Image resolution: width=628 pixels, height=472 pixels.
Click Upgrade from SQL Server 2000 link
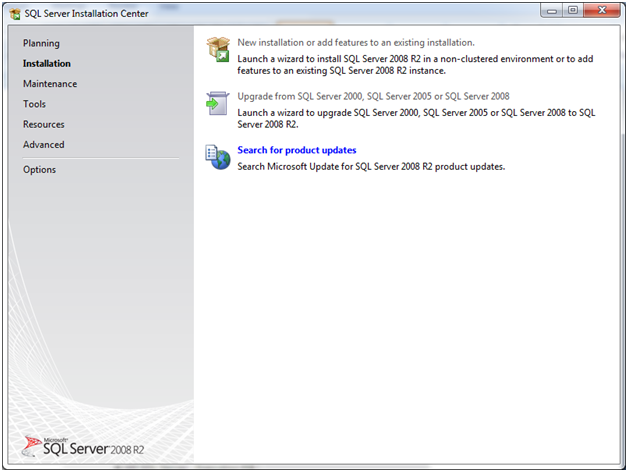point(373,96)
